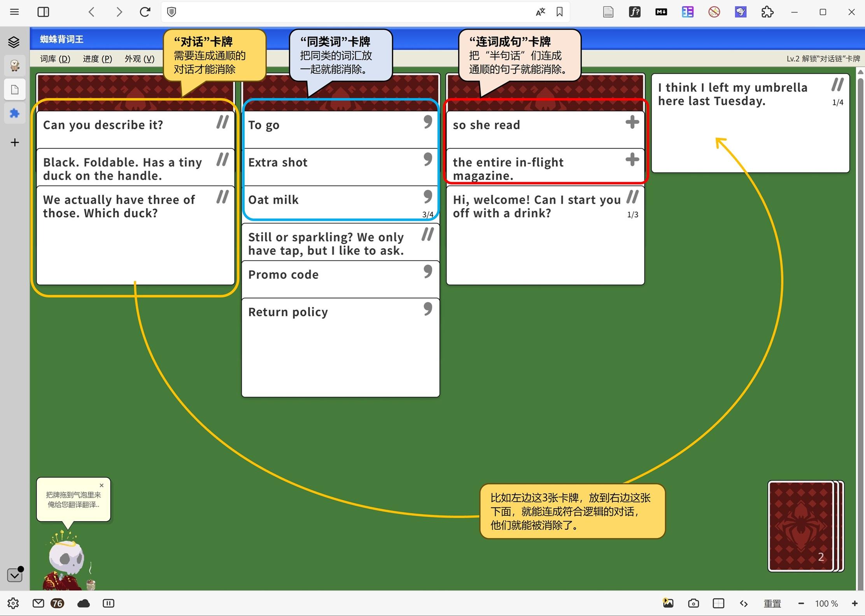Toggle the split-view icon in status bar
The height and width of the screenshot is (616, 865).
pyautogui.click(x=718, y=603)
